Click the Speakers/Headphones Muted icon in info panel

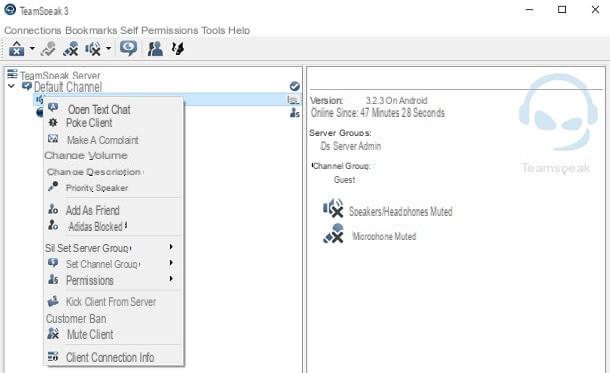pos(333,208)
